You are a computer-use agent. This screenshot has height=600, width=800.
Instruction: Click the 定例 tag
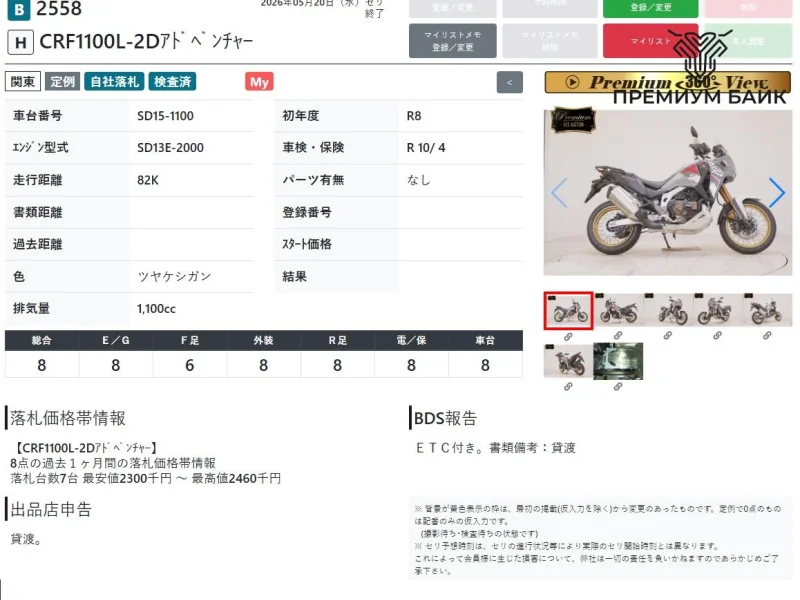tap(63, 82)
